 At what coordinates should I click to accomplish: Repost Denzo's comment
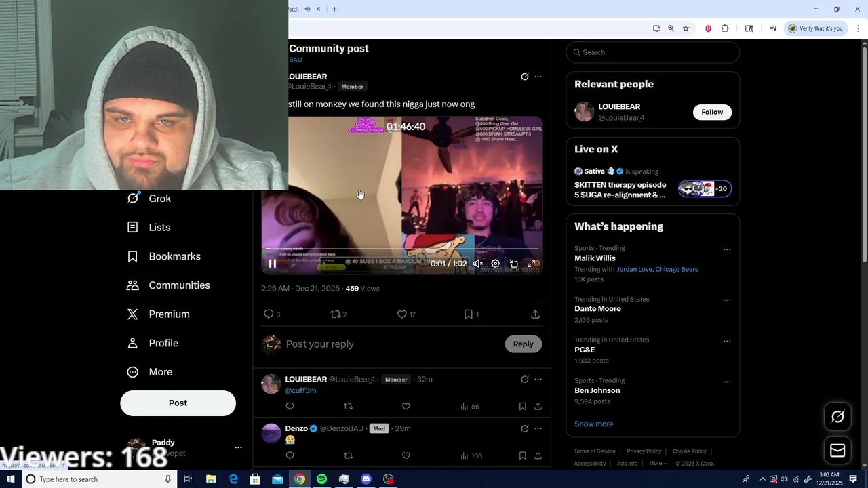(348, 455)
